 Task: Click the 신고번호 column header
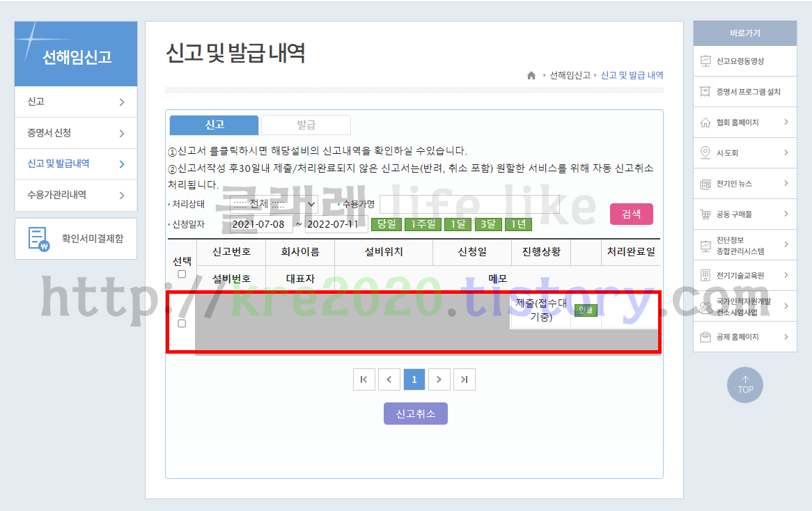tap(231, 252)
